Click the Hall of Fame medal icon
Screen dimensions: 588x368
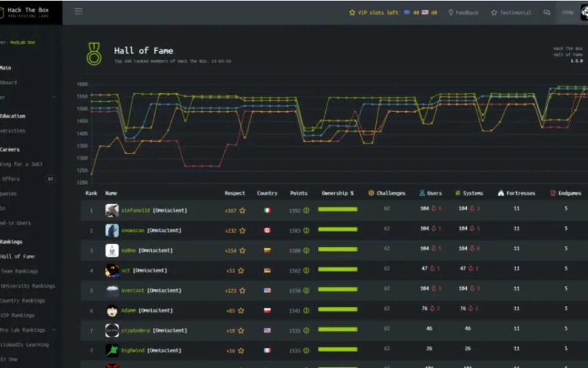pos(94,54)
